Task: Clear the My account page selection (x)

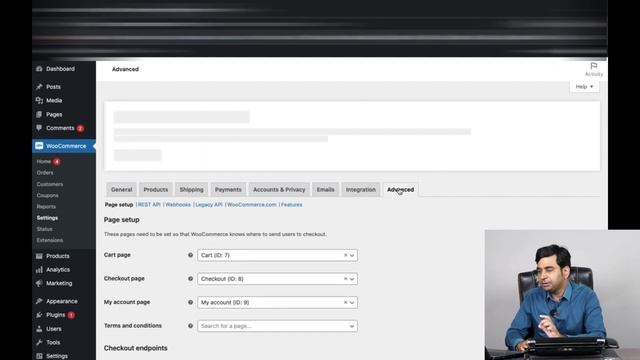Action: (x=345, y=302)
